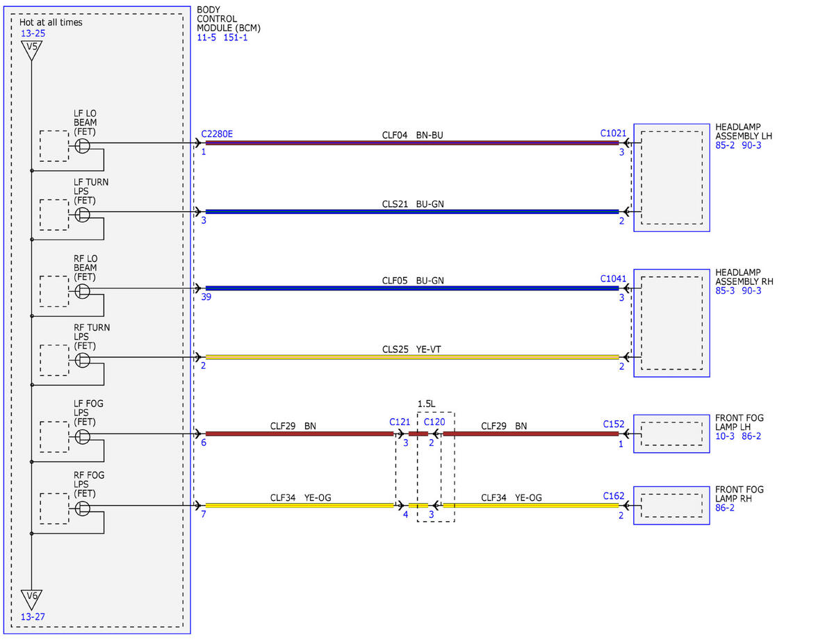Click the CLS21 BU-GN wire label
Screen dimensions: 834x644
click(412, 204)
